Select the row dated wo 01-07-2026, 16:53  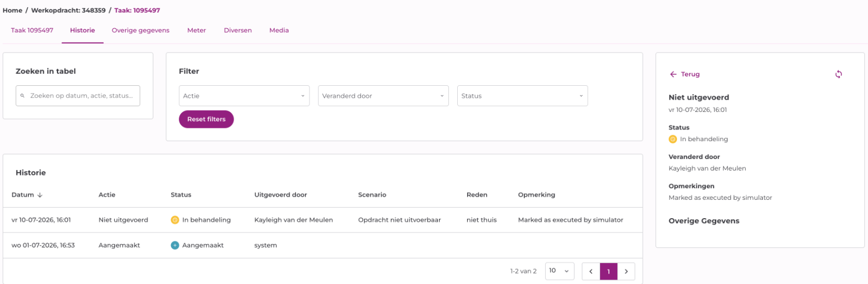pyautogui.click(x=323, y=245)
